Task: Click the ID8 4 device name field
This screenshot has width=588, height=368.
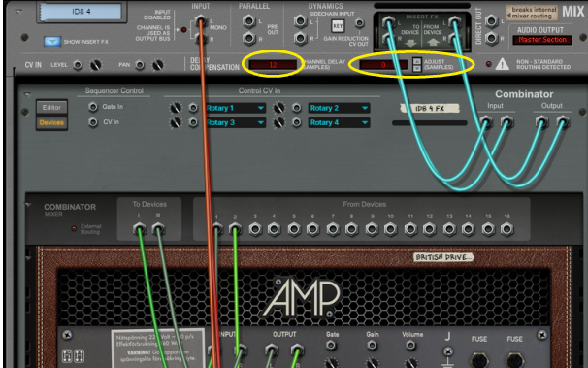Action: coord(82,12)
